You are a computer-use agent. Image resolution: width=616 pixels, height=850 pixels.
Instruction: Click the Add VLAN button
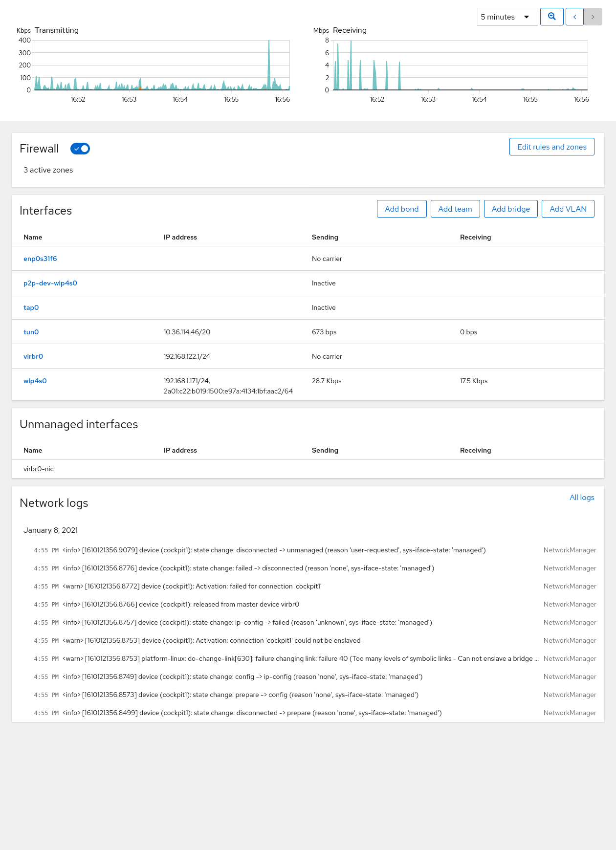[x=568, y=209]
